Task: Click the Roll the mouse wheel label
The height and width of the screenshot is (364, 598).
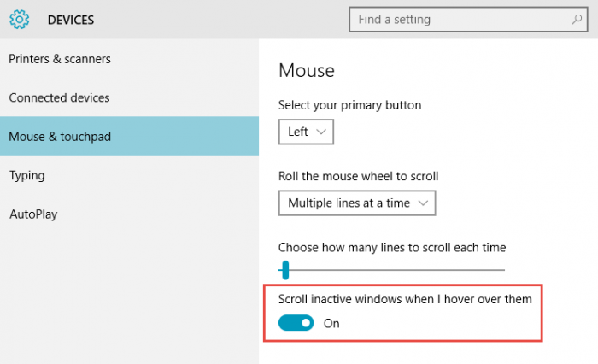Action: point(358,176)
